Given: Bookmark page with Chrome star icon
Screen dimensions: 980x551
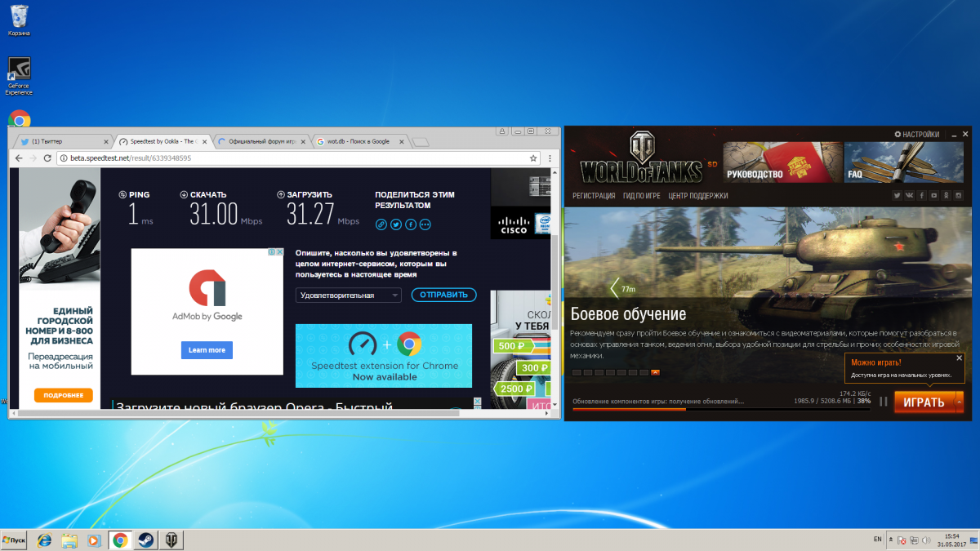Looking at the screenshot, I should coord(533,158).
